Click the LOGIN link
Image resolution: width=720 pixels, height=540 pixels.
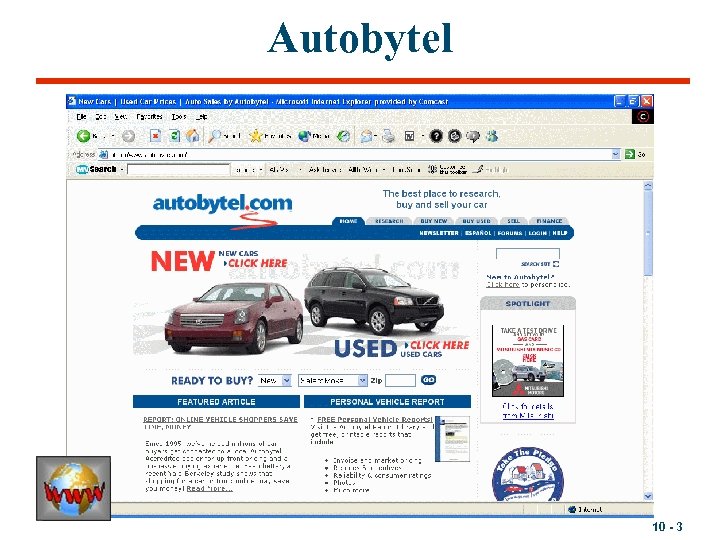[537, 233]
